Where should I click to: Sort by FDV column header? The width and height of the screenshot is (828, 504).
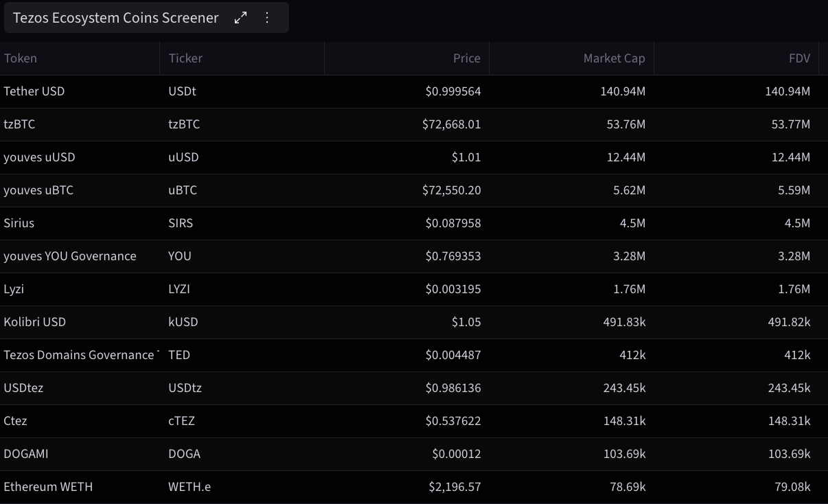click(800, 58)
